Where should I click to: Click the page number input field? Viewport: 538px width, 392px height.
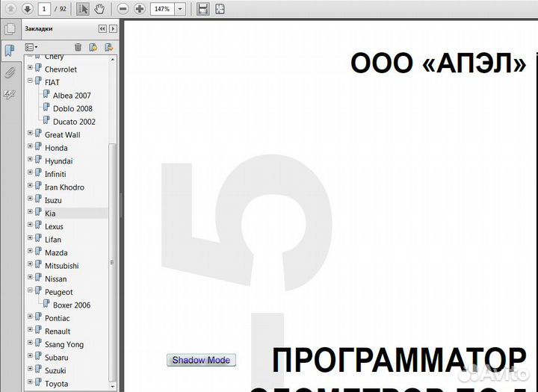[x=44, y=8]
